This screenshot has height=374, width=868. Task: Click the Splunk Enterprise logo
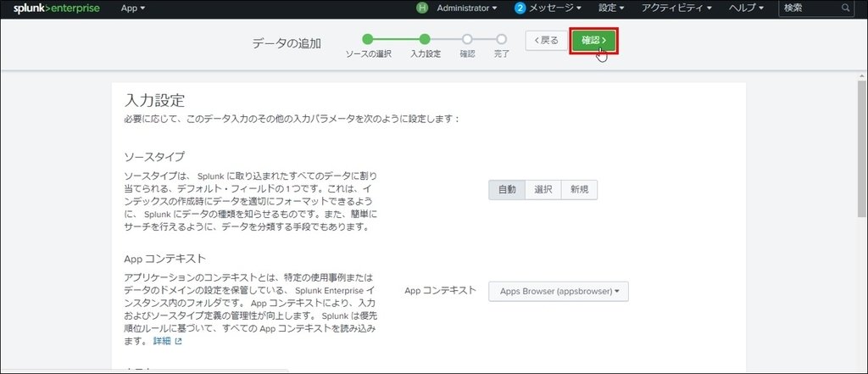click(x=56, y=8)
